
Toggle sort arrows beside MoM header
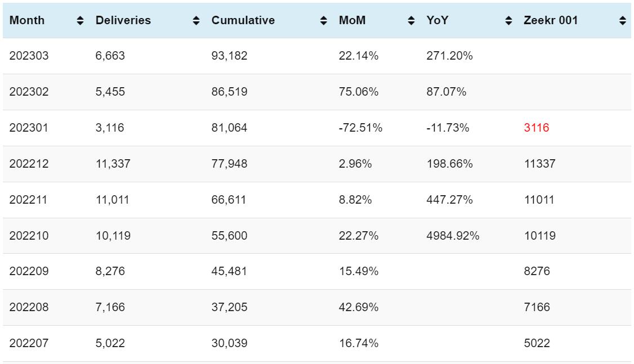pos(411,21)
